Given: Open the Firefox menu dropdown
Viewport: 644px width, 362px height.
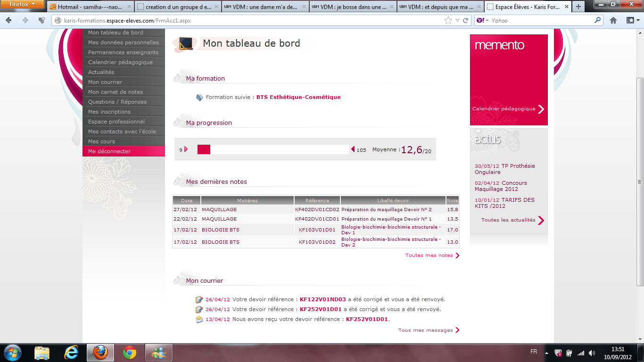Looking at the screenshot, I should (23, 5).
